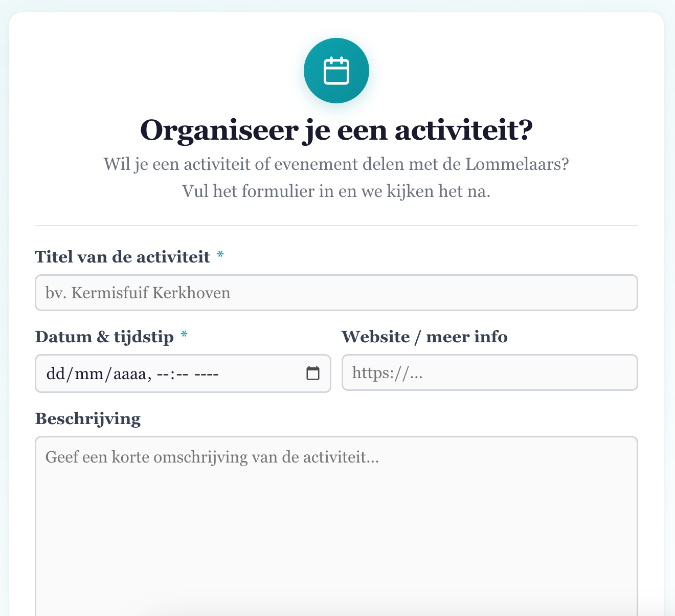Focus the Website / meer info field
This screenshot has width=675, height=616.
click(489, 372)
